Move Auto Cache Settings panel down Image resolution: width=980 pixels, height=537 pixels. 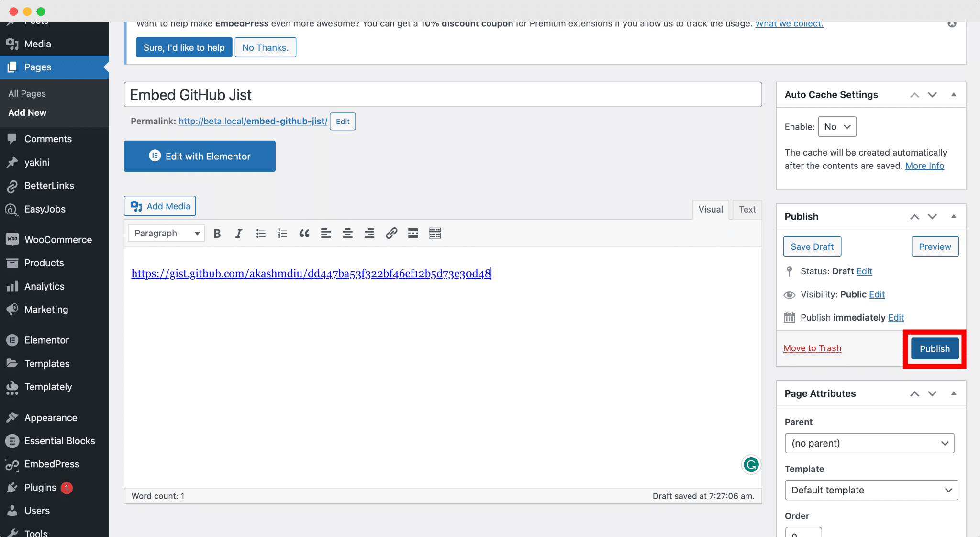pos(932,95)
